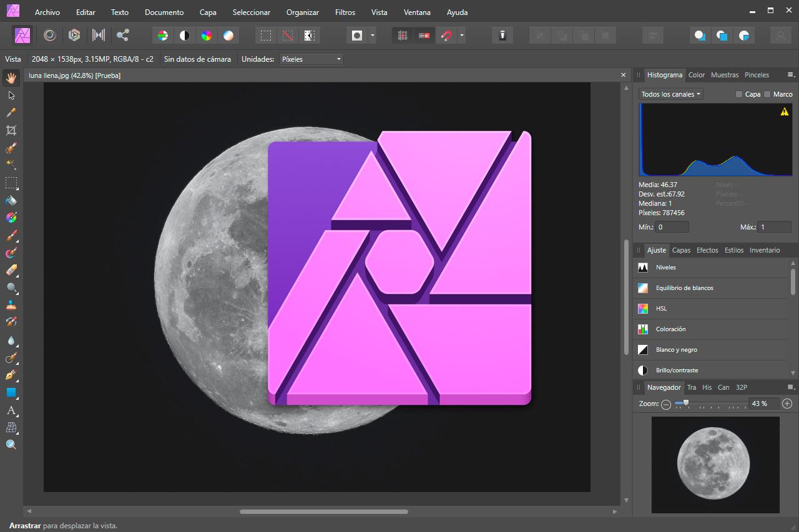Select the Clone Stamp tool
The height and width of the screenshot is (532, 799).
click(x=11, y=305)
